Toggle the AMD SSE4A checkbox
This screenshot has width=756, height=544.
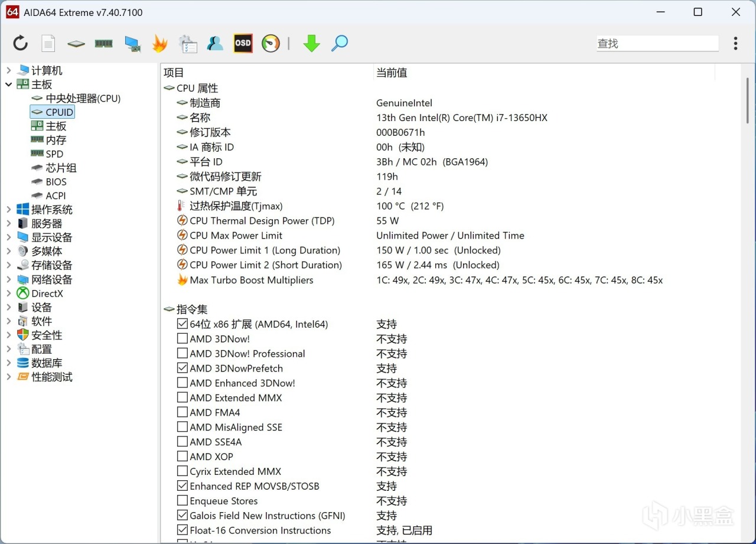point(183,442)
